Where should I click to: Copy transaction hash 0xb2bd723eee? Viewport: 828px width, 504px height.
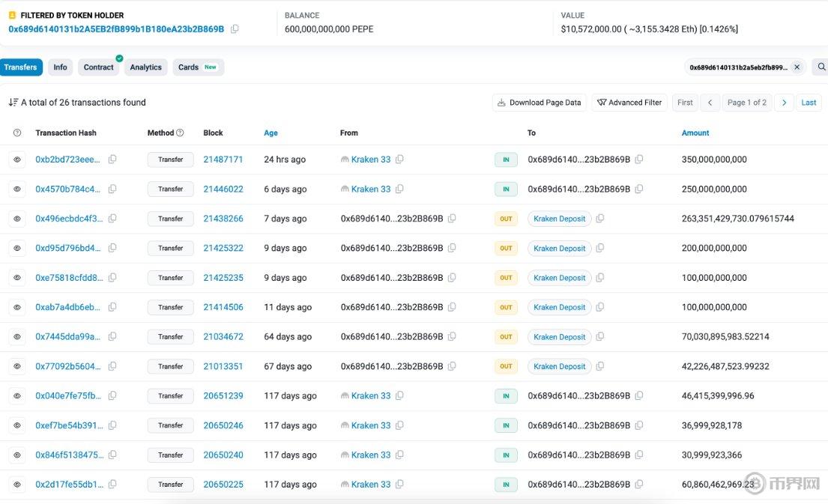coord(112,160)
